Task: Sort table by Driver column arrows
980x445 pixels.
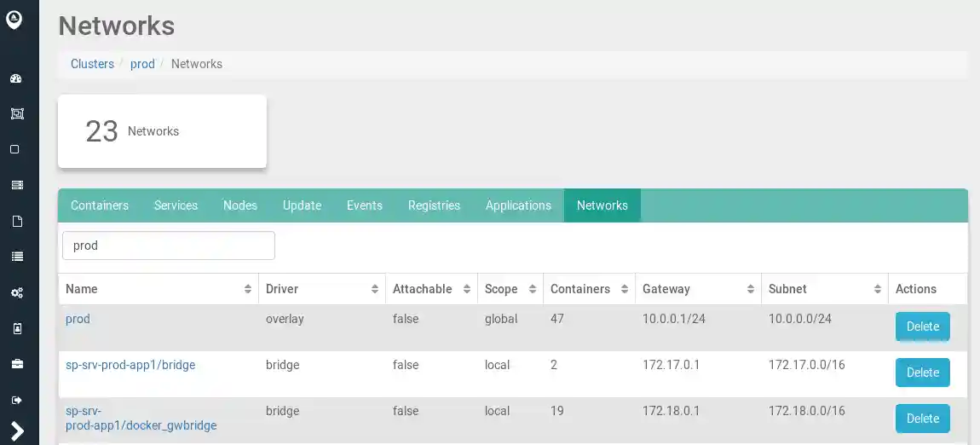Action: click(x=375, y=289)
